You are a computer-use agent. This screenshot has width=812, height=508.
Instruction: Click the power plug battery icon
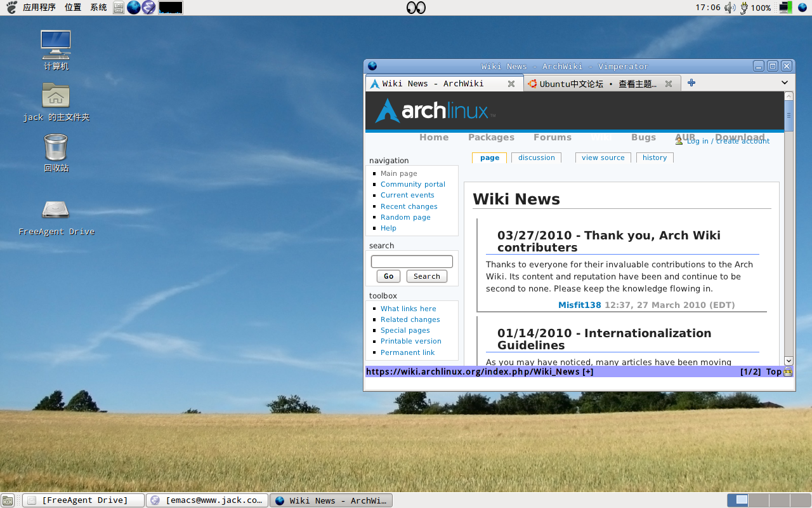(x=744, y=8)
